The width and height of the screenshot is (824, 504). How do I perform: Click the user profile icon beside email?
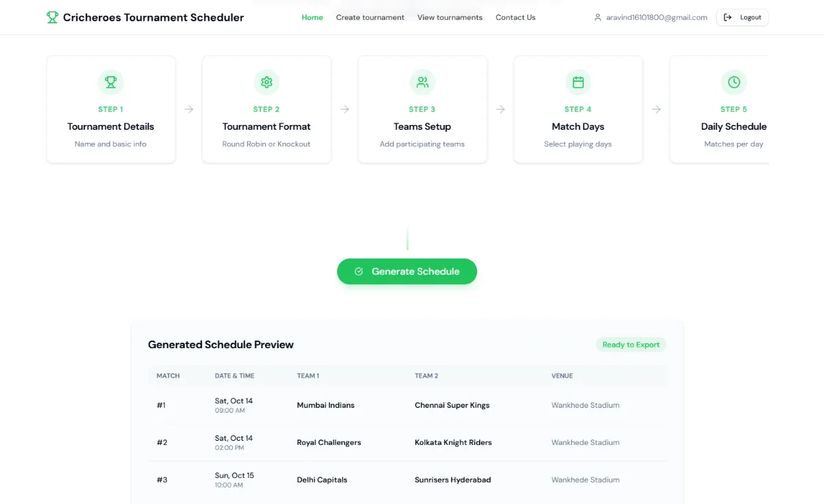click(598, 17)
